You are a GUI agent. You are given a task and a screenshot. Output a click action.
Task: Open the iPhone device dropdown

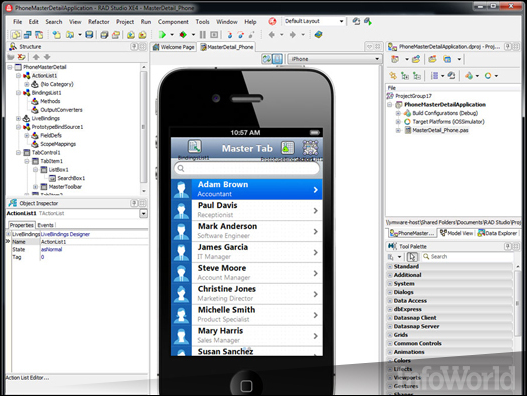[x=335, y=59]
